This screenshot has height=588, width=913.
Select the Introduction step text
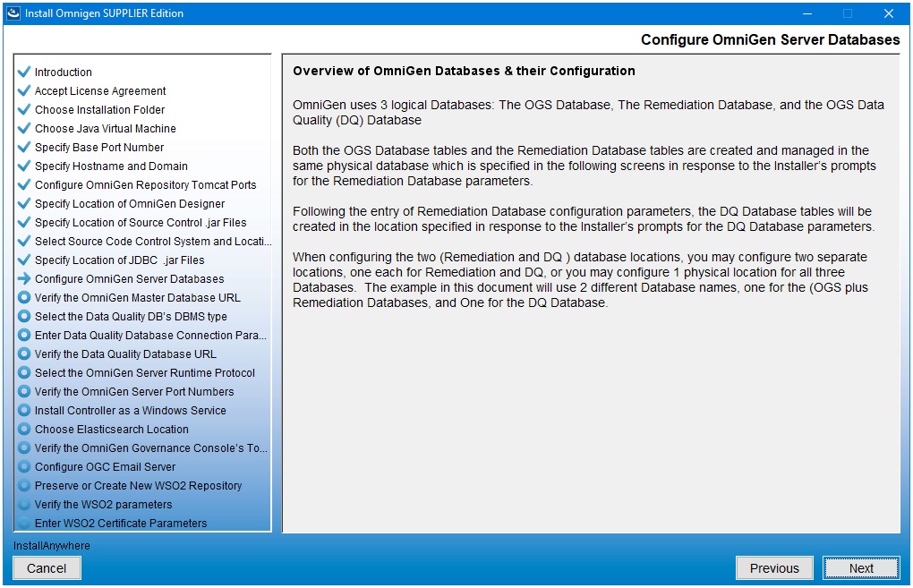pos(63,72)
